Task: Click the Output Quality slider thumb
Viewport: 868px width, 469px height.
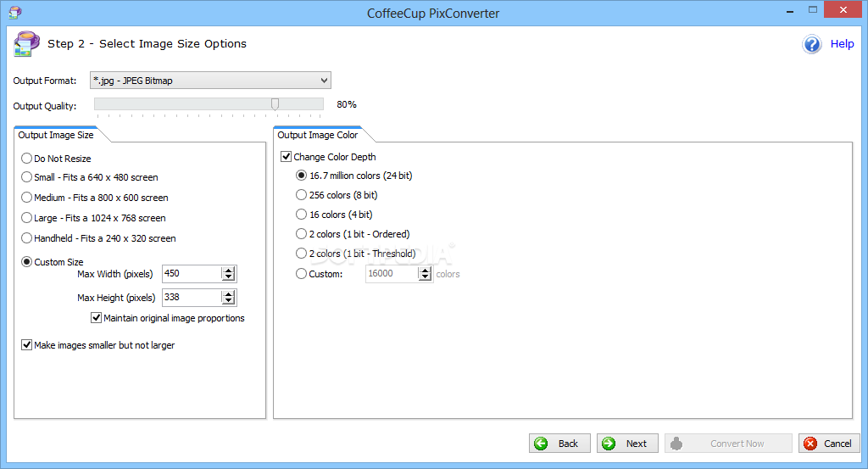Action: click(275, 104)
